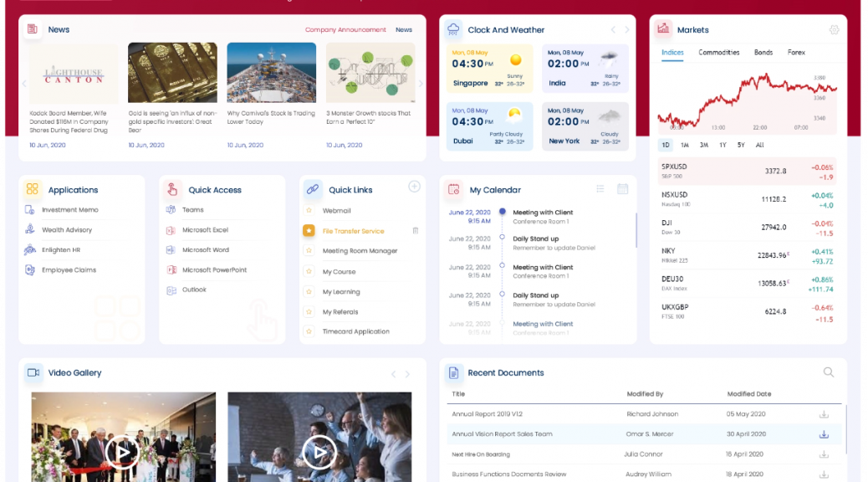Screen dimensions: 868x482
Task: Click the add Quick Links plus icon
Action: pos(414,187)
